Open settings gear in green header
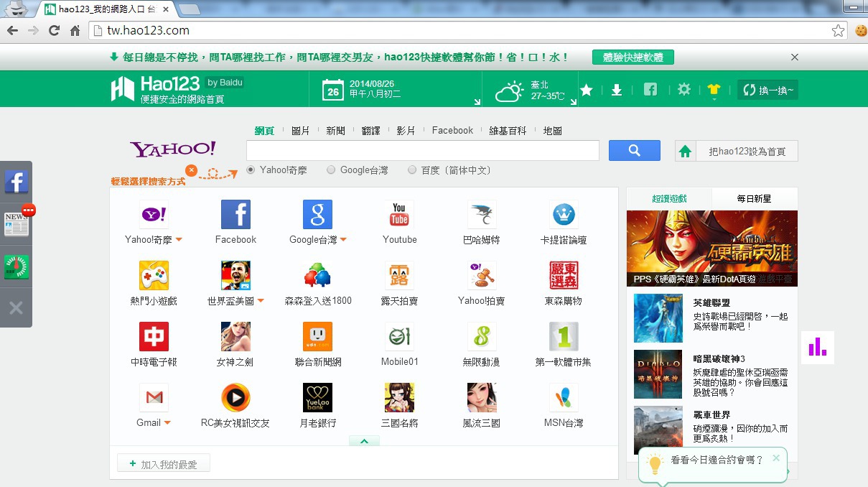This screenshot has height=487, width=868. pyautogui.click(x=684, y=90)
